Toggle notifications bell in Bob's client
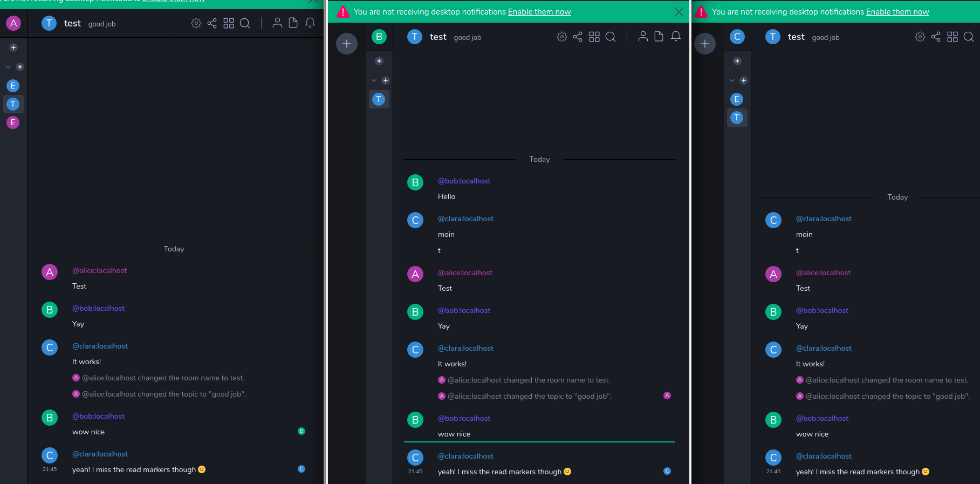 (x=676, y=37)
